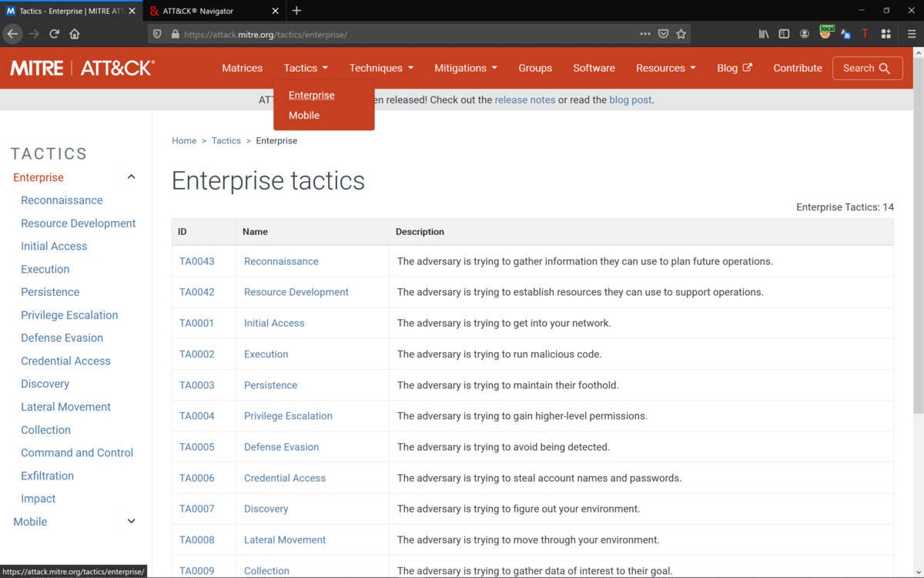This screenshot has width=924, height=578.
Task: Select the Tactics - Enterprise browser tab
Action: (x=71, y=11)
